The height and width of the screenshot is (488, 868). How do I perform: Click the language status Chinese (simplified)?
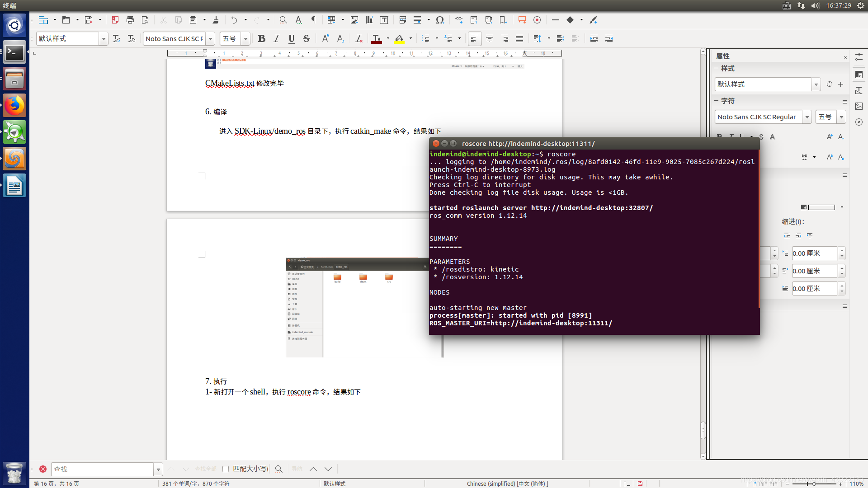[507, 483]
